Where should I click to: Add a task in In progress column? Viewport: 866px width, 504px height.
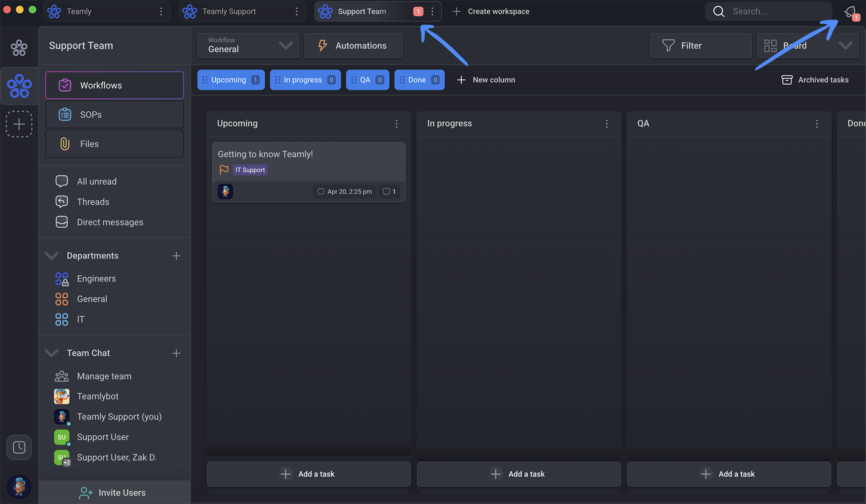click(519, 474)
